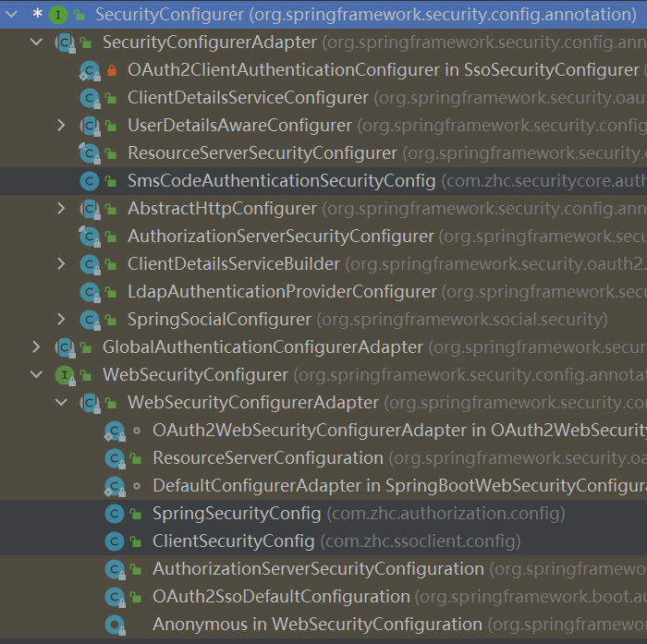647x644 pixels.
Task: Click the class icon of AbstractHttpConfigurer
Action: (x=90, y=209)
